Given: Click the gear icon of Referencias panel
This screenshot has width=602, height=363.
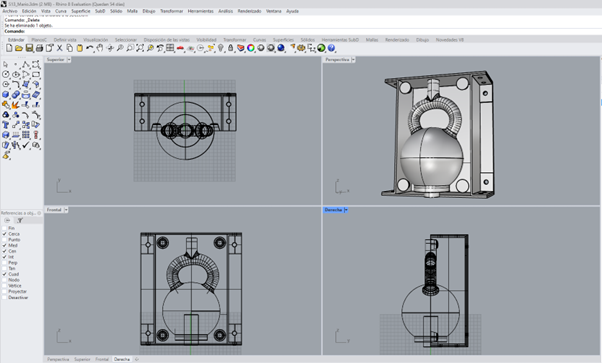Looking at the screenshot, I should pyautogui.click(x=39, y=213).
